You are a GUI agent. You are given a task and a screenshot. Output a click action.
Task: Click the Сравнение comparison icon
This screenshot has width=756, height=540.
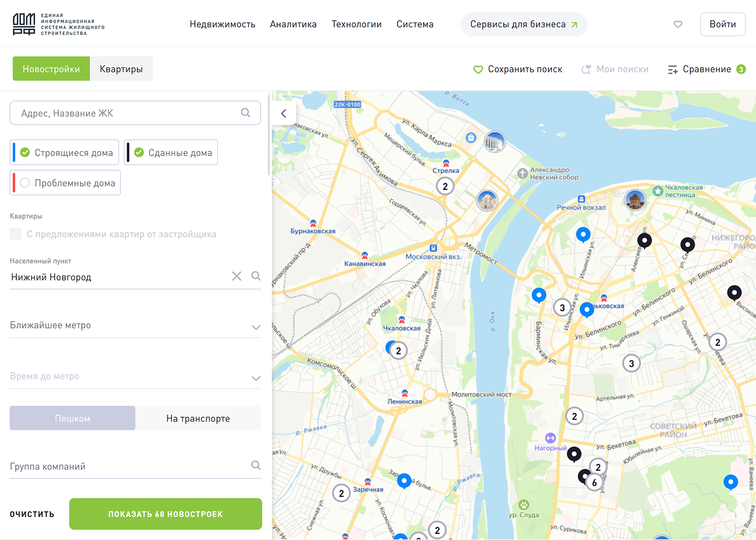[x=672, y=70]
